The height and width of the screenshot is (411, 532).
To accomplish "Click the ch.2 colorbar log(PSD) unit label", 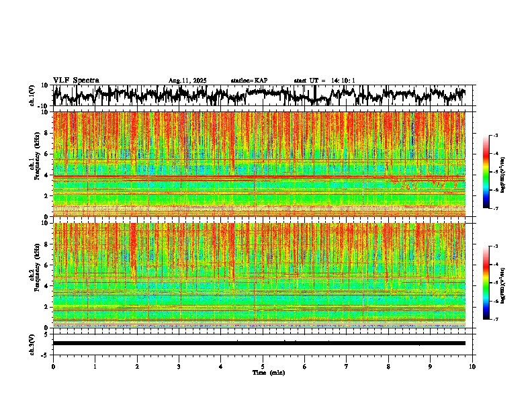I will (503, 285).
